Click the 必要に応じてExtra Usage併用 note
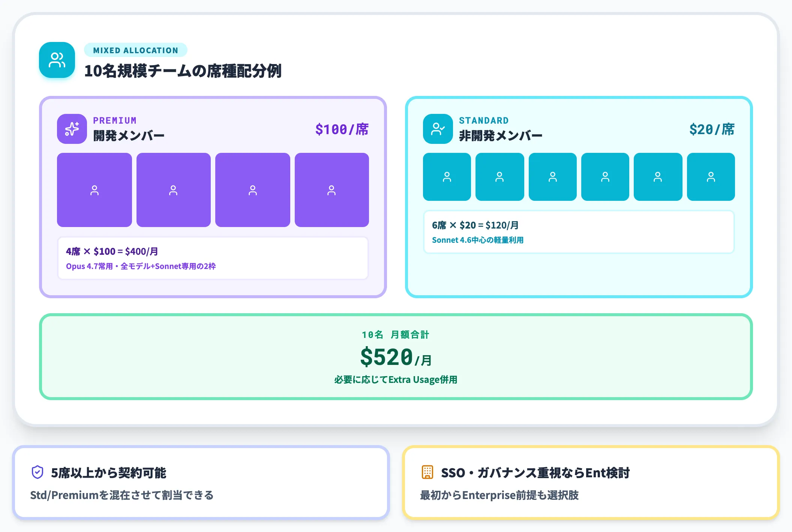The image size is (792, 532). [x=396, y=380]
